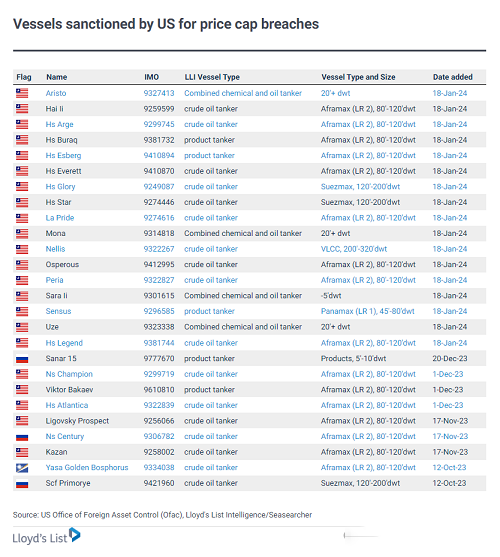Click the Ligovsky Prospect name cell
The width and height of the screenshot is (500, 557).
[77, 421]
